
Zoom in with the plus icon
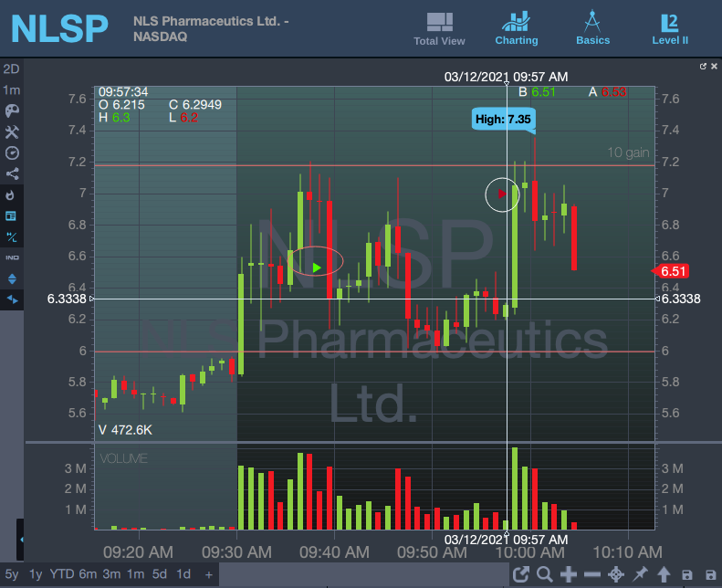569,574
